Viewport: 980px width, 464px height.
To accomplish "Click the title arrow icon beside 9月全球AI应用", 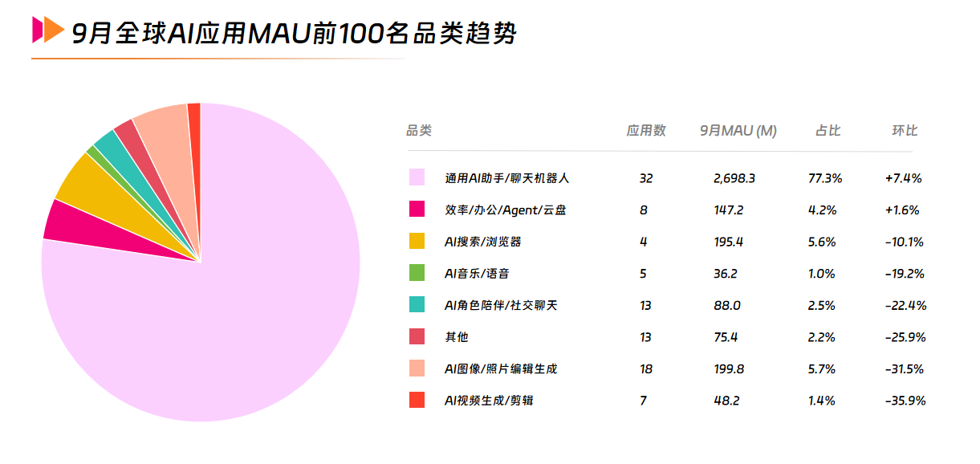I will click(47, 31).
